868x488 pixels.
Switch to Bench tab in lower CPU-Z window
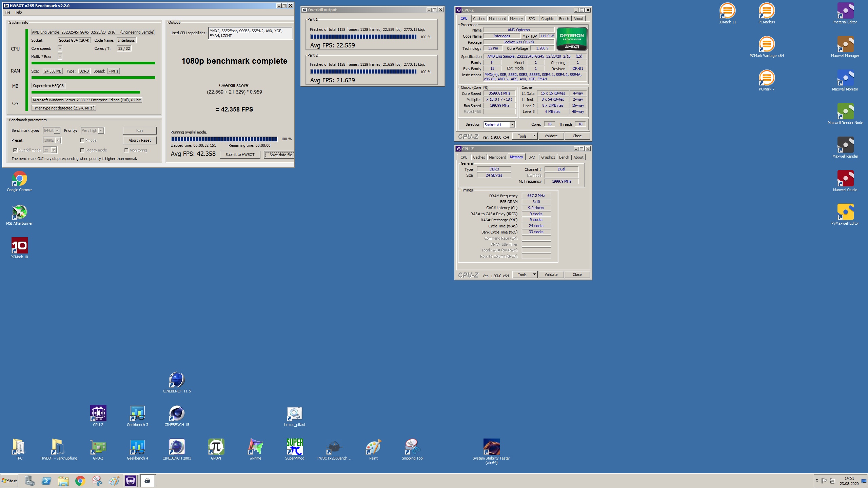tap(564, 157)
